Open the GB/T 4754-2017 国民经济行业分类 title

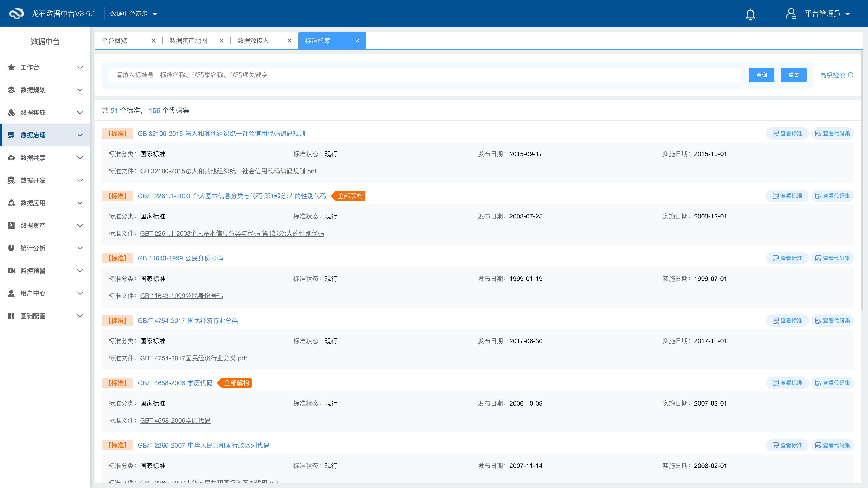pyautogui.click(x=188, y=320)
